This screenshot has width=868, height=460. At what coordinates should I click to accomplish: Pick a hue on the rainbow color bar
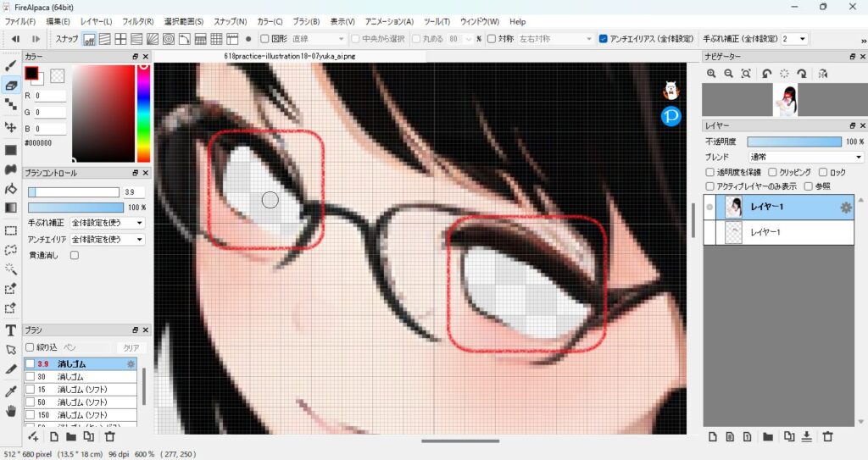143,113
